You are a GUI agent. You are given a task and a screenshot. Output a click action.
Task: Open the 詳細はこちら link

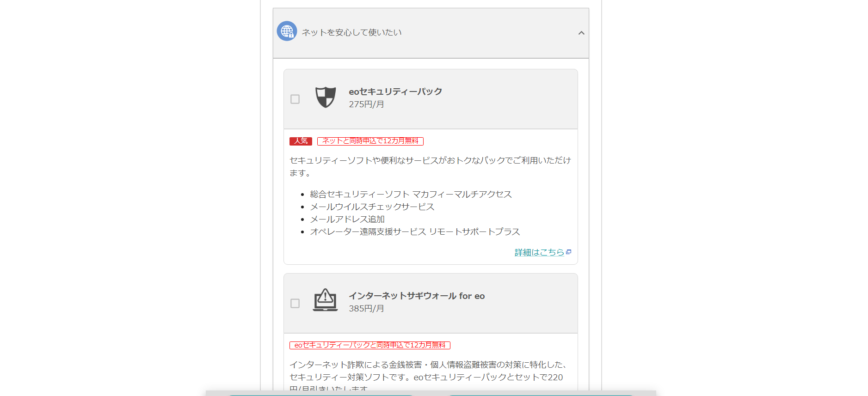(x=539, y=252)
